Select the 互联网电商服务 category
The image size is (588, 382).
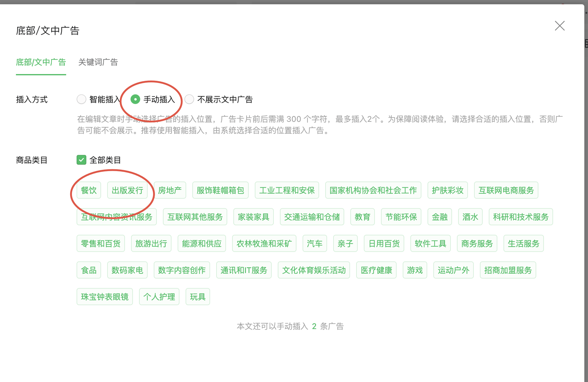[x=506, y=190]
